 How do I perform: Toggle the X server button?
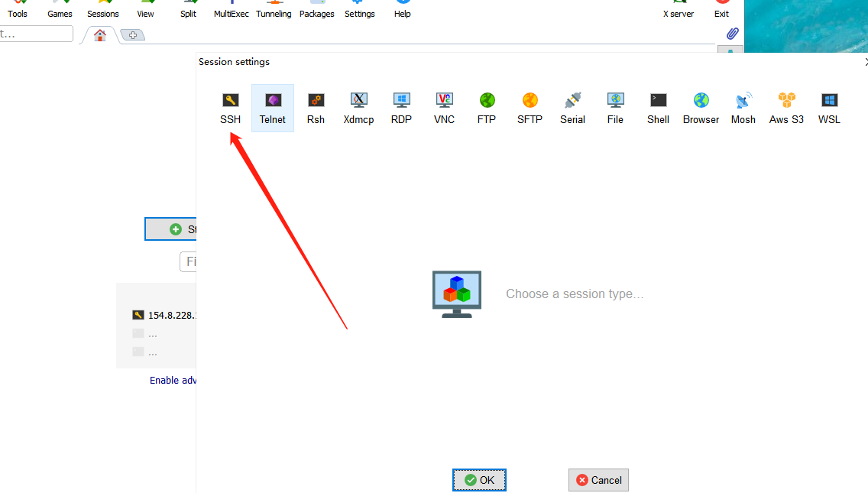point(679,10)
